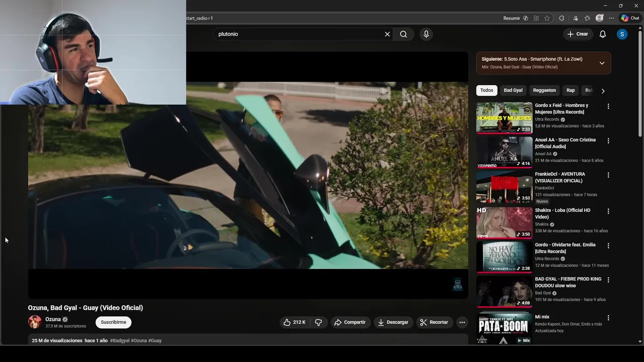Open the split screen icon in address bar
The height and width of the screenshot is (362, 644).
click(x=536, y=18)
